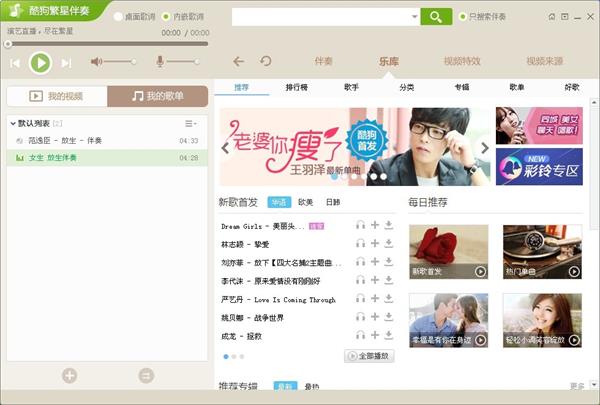Open the 排行榜 sub-tab
This screenshot has width=600, height=405.
tap(296, 88)
